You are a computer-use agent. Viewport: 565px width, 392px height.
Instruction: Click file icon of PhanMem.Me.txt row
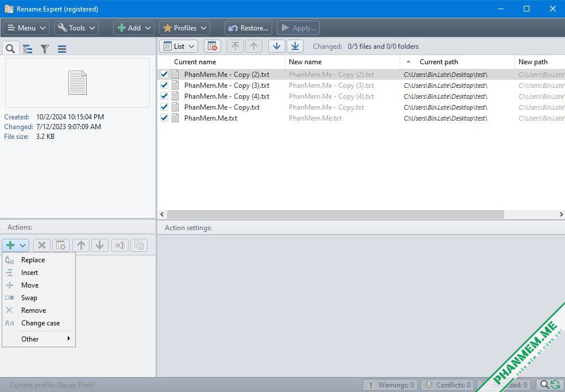click(x=175, y=118)
